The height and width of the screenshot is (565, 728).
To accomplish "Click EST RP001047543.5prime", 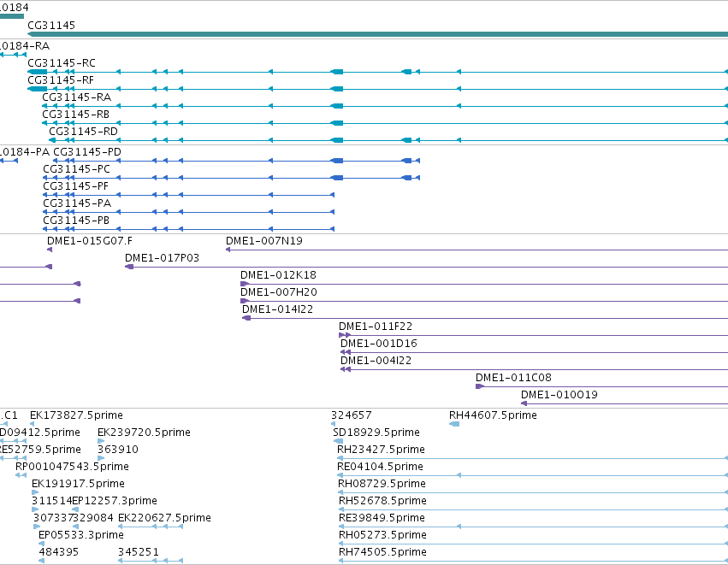I will [72, 467].
